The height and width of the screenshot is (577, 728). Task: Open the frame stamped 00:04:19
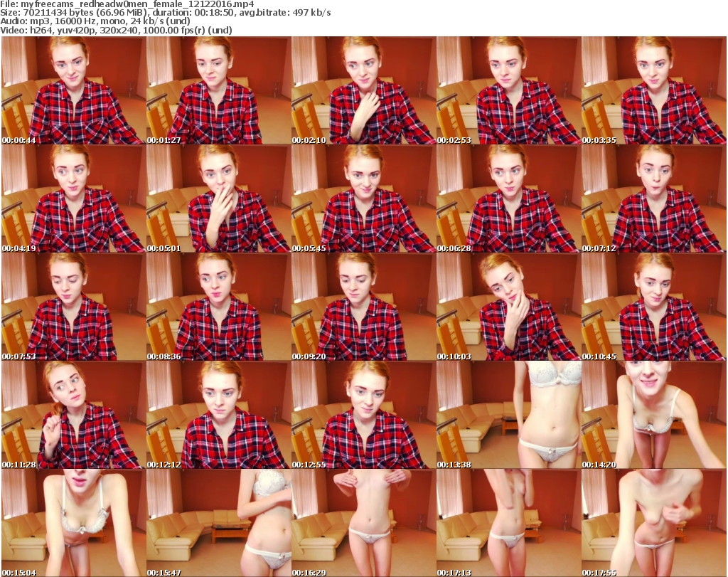(73, 198)
